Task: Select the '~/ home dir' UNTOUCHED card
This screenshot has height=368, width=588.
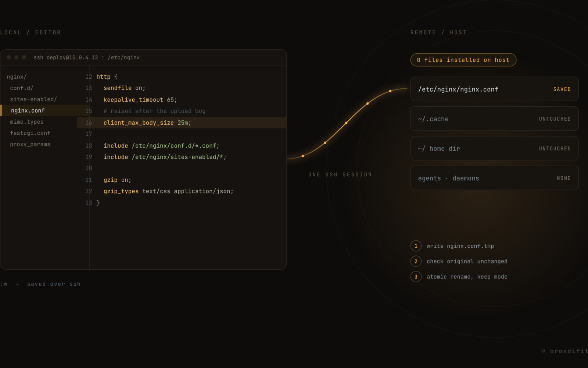Action: coord(494,148)
